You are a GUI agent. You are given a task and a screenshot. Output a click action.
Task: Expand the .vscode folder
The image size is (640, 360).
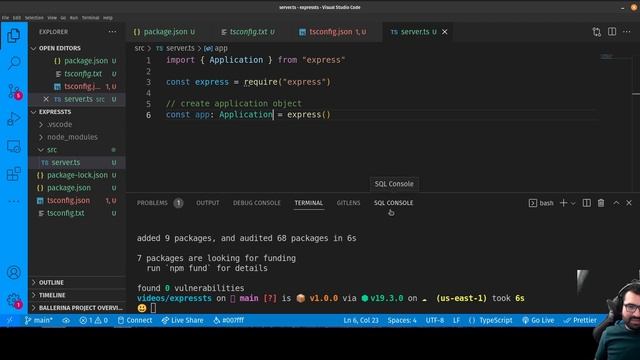click(x=77, y=124)
